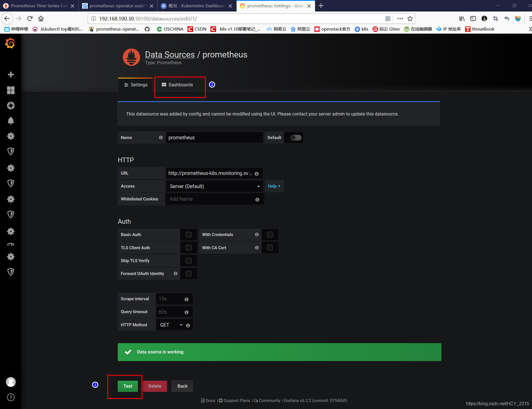The width and height of the screenshot is (532, 409).
Task: Open the page actions three-dots menu
Action: pos(400,19)
